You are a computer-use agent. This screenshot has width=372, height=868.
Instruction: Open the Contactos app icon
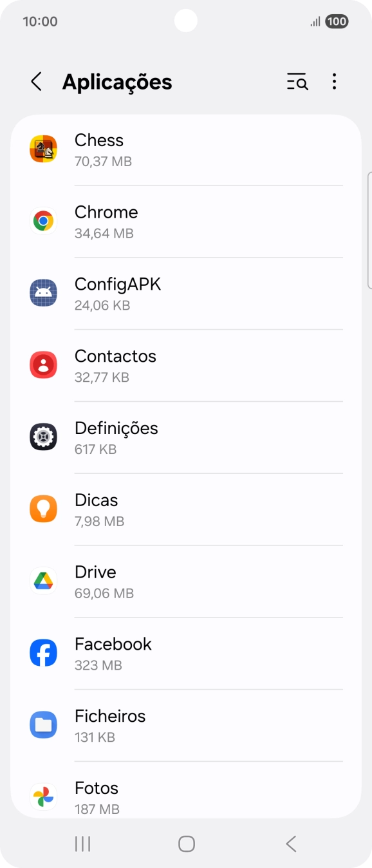[x=43, y=364]
